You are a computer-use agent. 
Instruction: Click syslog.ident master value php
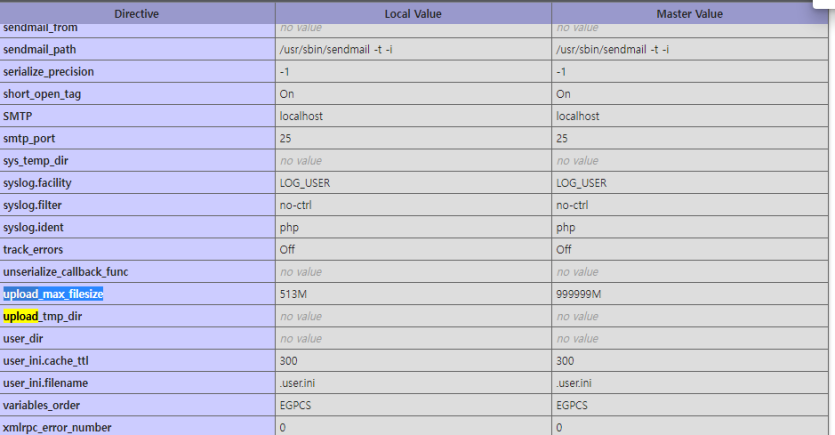tap(566, 228)
